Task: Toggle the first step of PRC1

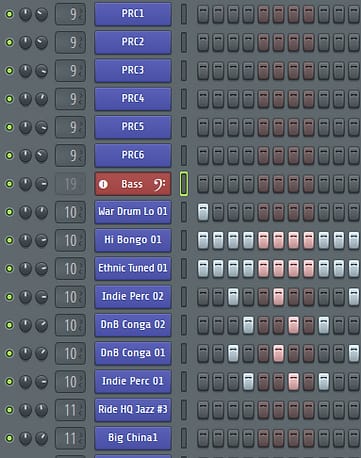Action: (x=203, y=14)
